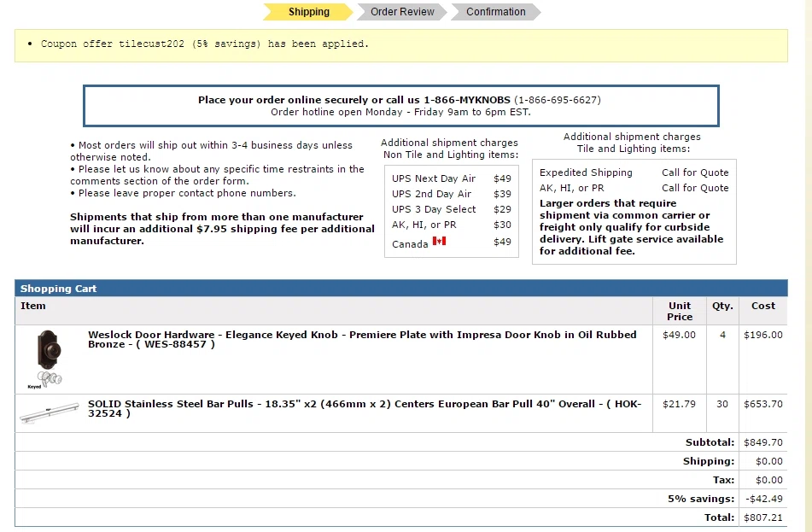
Task: Open the Weslock Door Hardware Elegance Keyed Knob title
Action: point(362,339)
